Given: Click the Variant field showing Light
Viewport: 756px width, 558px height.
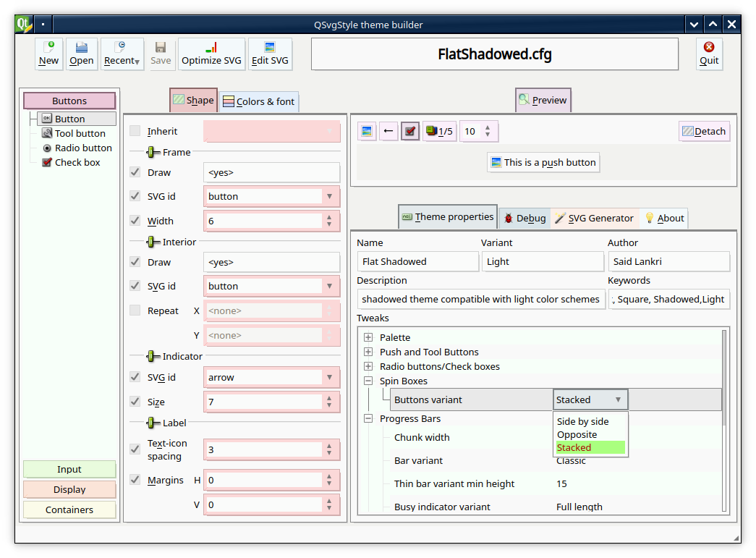Looking at the screenshot, I should [x=543, y=261].
